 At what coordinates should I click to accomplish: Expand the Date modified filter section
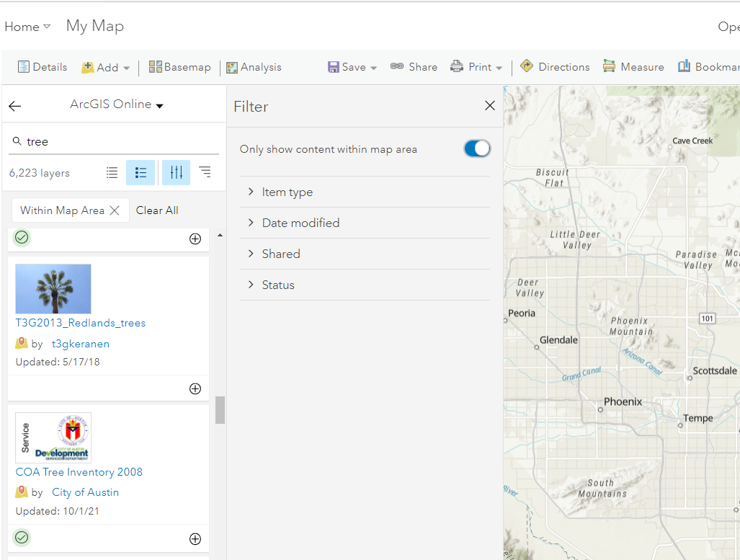(365, 223)
